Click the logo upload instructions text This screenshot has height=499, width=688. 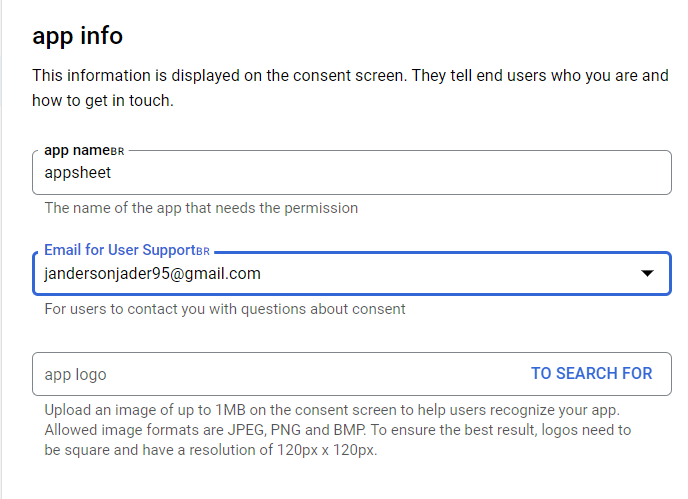pyautogui.click(x=337, y=430)
